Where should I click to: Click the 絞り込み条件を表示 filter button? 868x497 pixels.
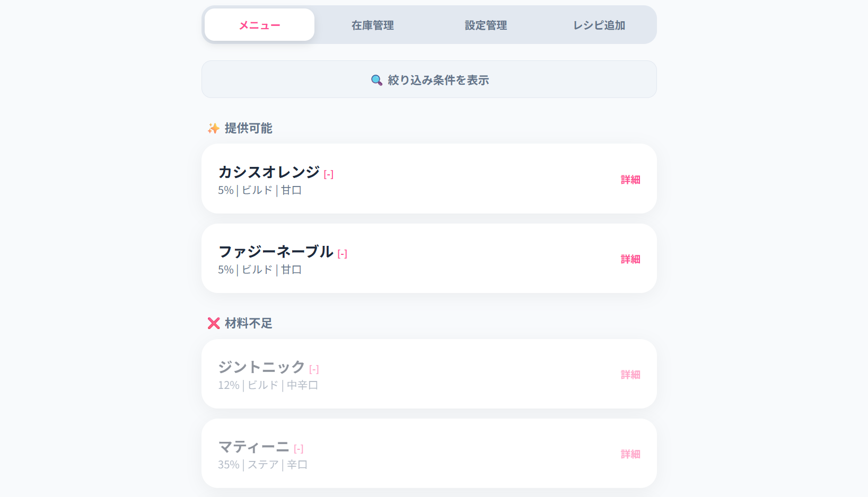click(429, 79)
